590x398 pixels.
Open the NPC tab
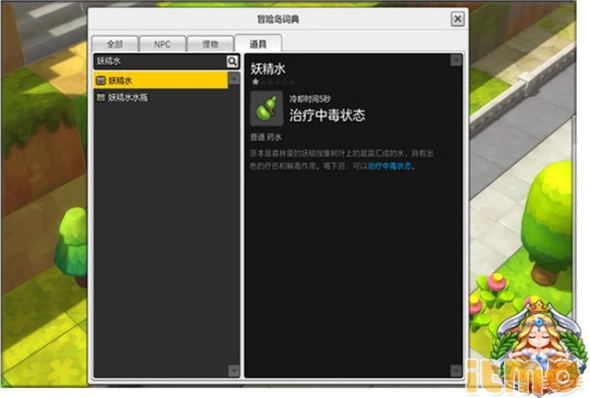[x=163, y=44]
